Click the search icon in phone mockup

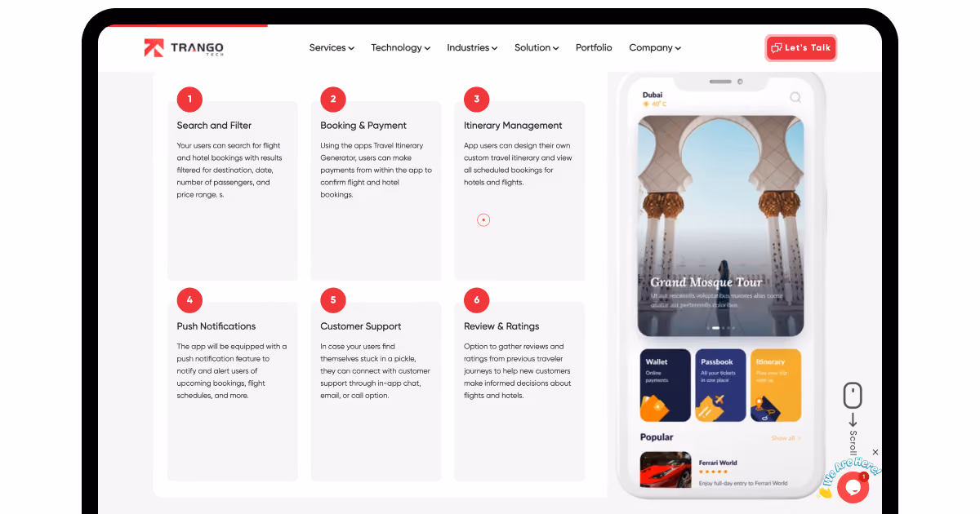[795, 98]
